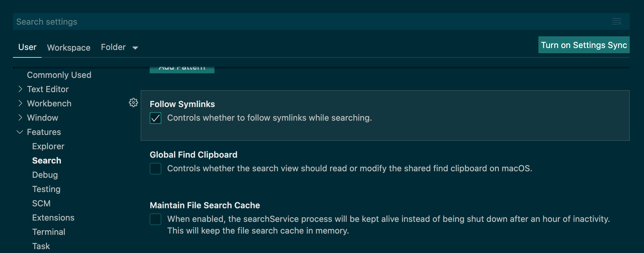Switch to the Workspace settings tab
This screenshot has height=253, width=644.
(69, 48)
